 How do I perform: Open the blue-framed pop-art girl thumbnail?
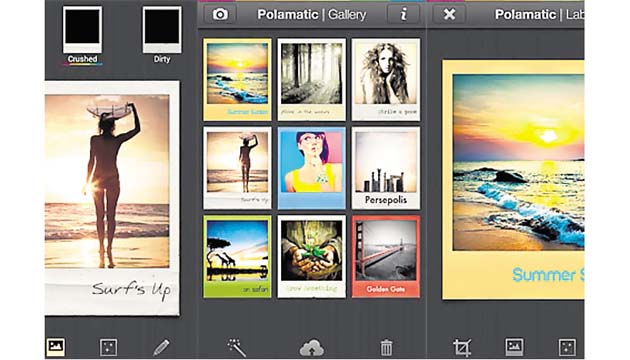(x=312, y=168)
